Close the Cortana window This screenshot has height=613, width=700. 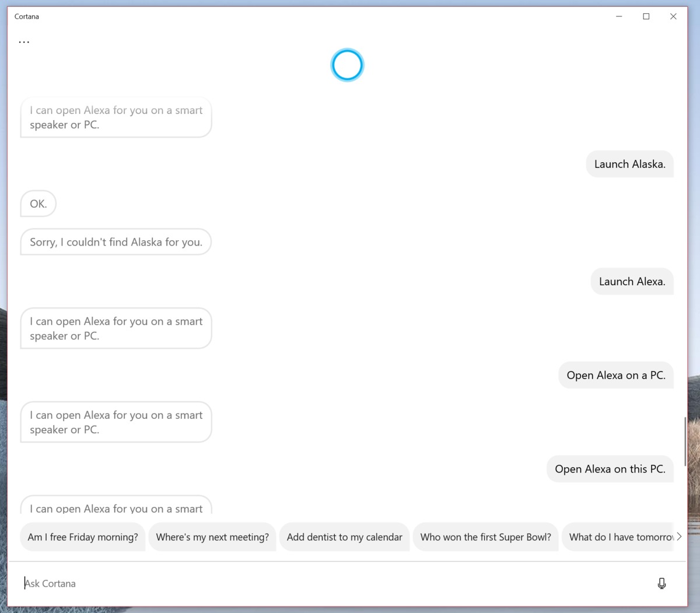[x=673, y=16]
